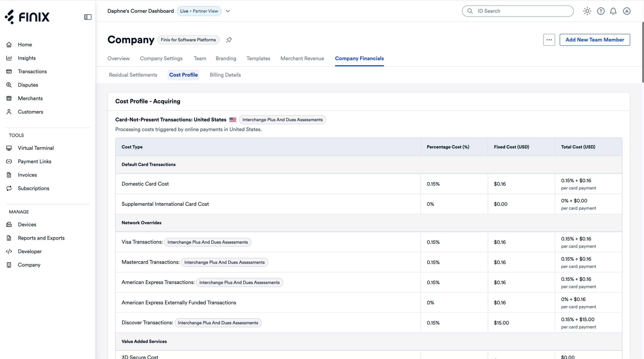Click Add New Team Member button
This screenshot has height=359, width=644.
click(595, 40)
